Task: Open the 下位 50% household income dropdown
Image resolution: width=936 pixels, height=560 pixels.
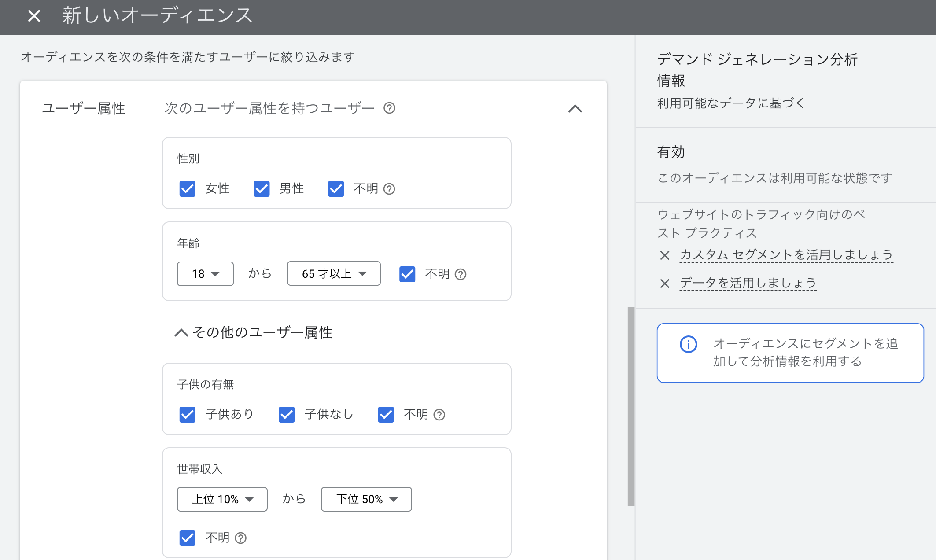Action: (366, 499)
